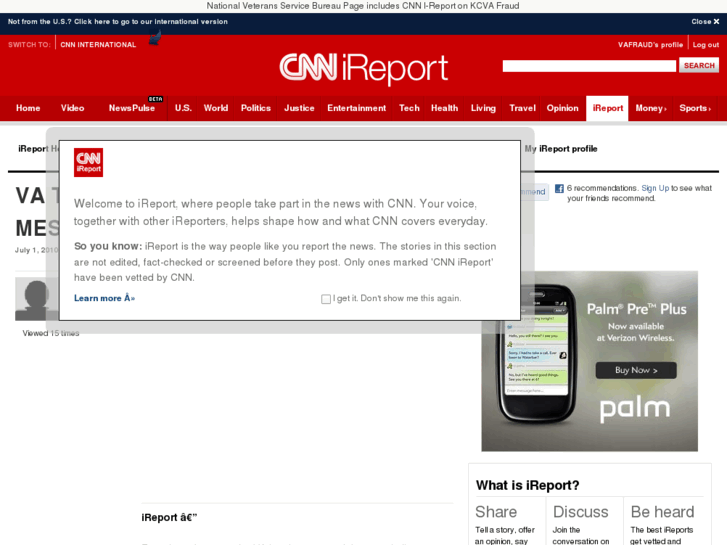Screen dimensions: 727x545
Task: Open My iReport profile link
Action: click(x=561, y=149)
